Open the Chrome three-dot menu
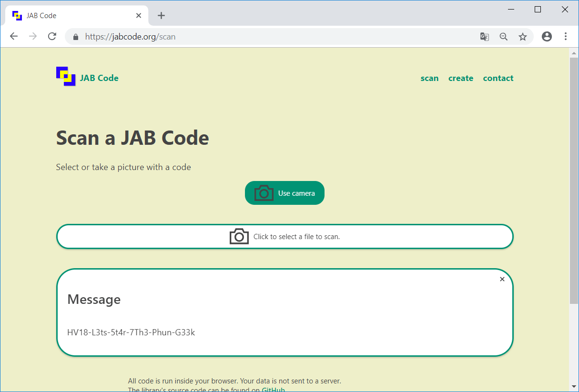 (x=566, y=36)
